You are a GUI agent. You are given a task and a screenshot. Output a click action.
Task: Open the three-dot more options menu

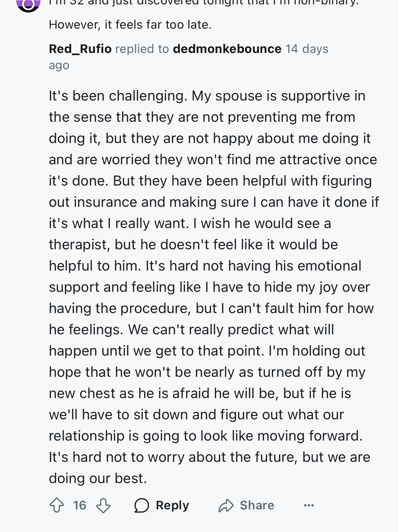[309, 505]
